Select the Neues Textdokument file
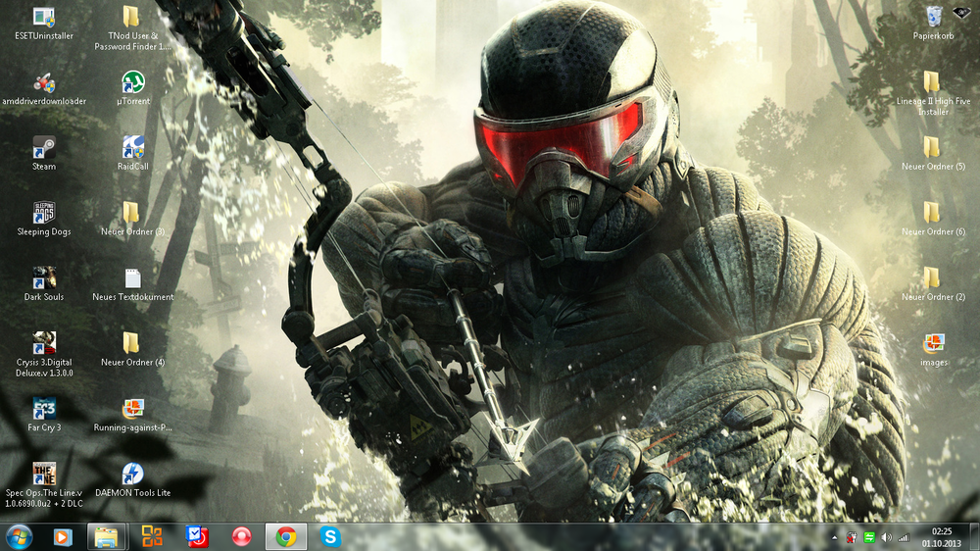The height and width of the screenshot is (551, 980). (132, 278)
